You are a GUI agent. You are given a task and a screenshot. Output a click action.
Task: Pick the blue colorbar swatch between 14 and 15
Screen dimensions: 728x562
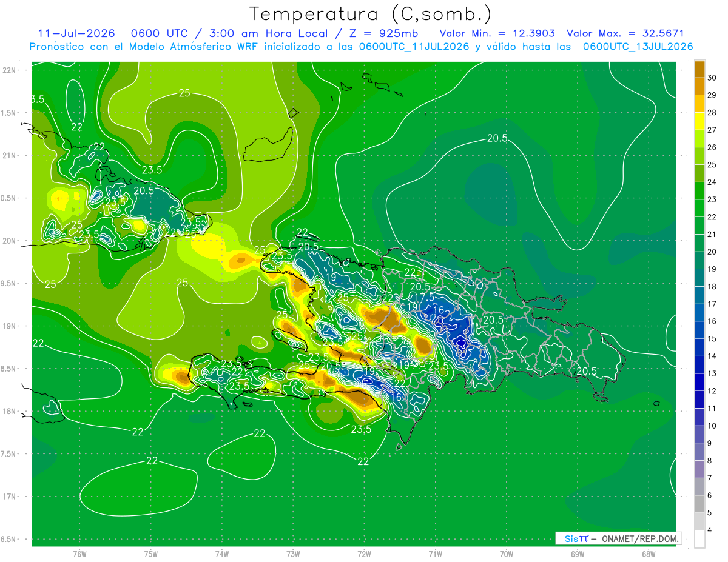point(699,347)
